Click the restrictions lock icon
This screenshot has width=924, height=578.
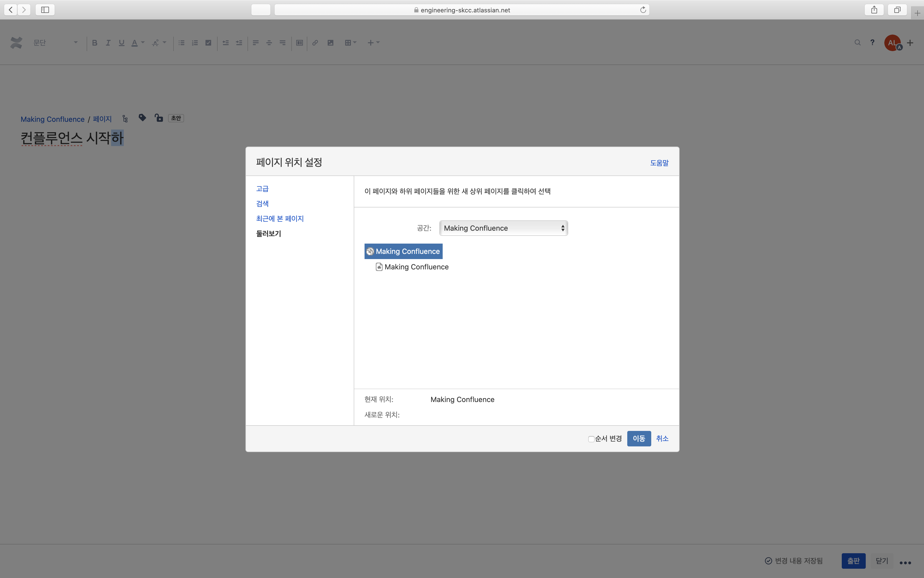(159, 118)
